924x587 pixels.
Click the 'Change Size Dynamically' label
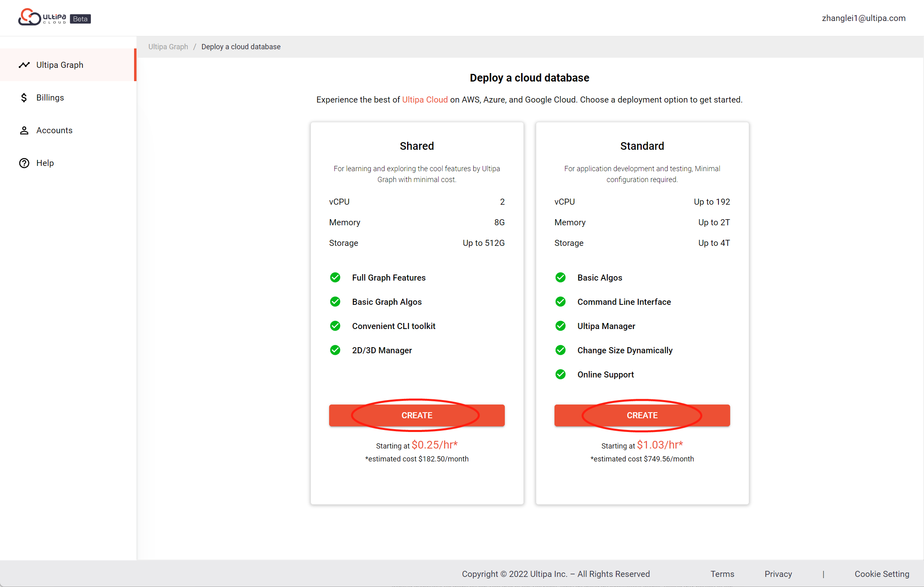[625, 350]
